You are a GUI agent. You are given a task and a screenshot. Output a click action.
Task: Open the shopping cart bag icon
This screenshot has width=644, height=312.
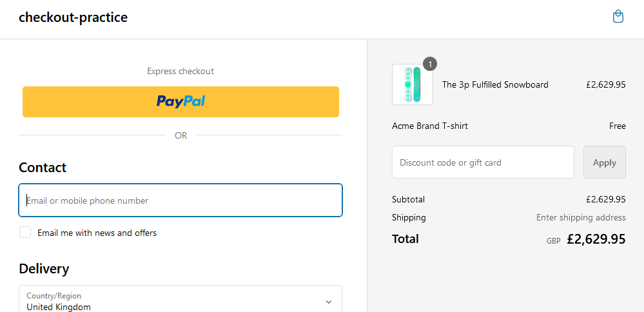pyautogui.click(x=618, y=17)
